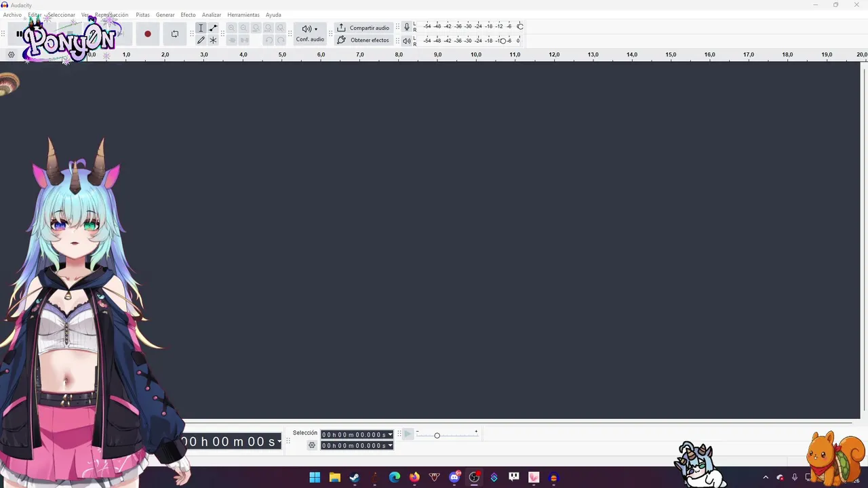
Task: Open the Seleccionar menu
Action: click(61, 15)
